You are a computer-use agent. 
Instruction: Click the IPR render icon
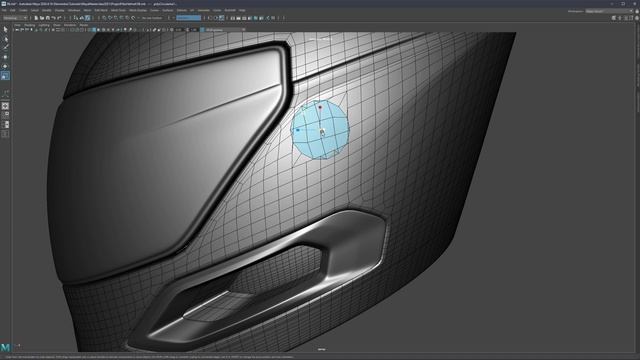pyautogui.click(x=244, y=18)
